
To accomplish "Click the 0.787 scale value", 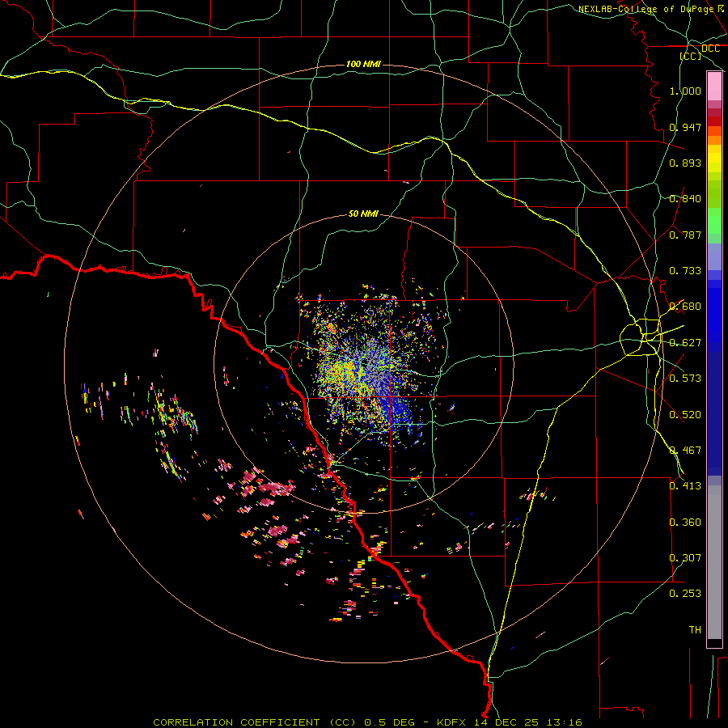I will click(685, 235).
